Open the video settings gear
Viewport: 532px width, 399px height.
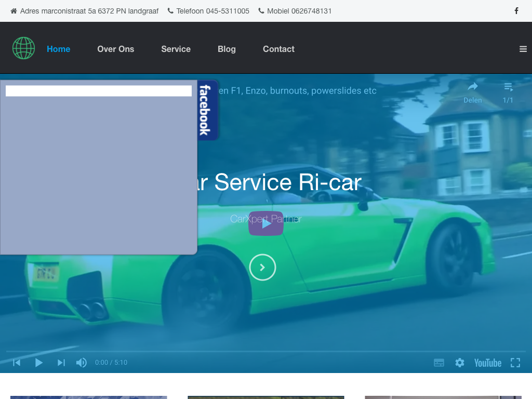point(460,363)
